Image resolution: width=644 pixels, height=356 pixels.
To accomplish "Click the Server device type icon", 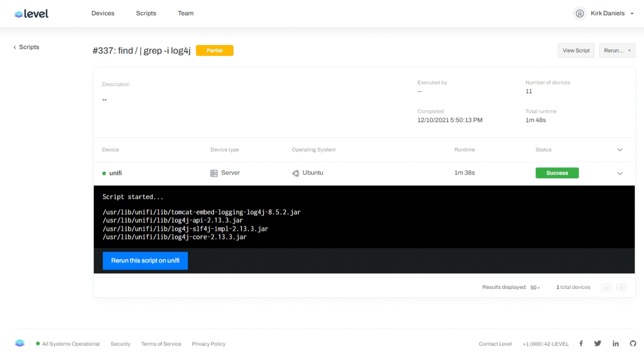I will point(214,173).
